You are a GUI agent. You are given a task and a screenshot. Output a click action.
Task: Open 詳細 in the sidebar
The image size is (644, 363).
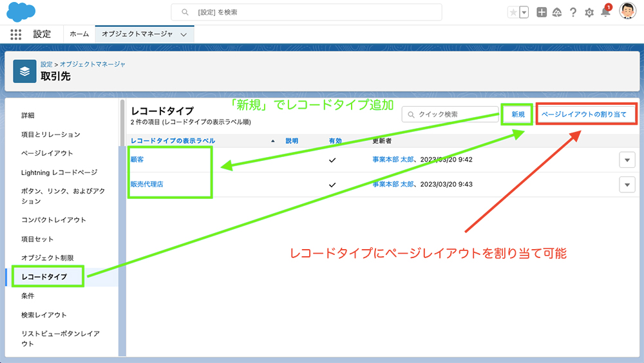[28, 115]
